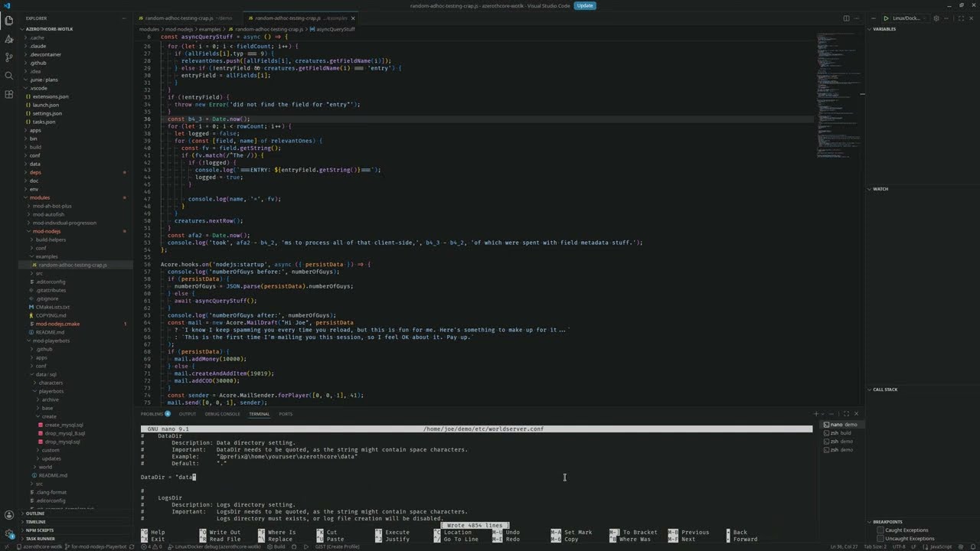Open create_mysql.sql in the Explorer
Viewport: 980px width, 551px height.
(x=64, y=425)
